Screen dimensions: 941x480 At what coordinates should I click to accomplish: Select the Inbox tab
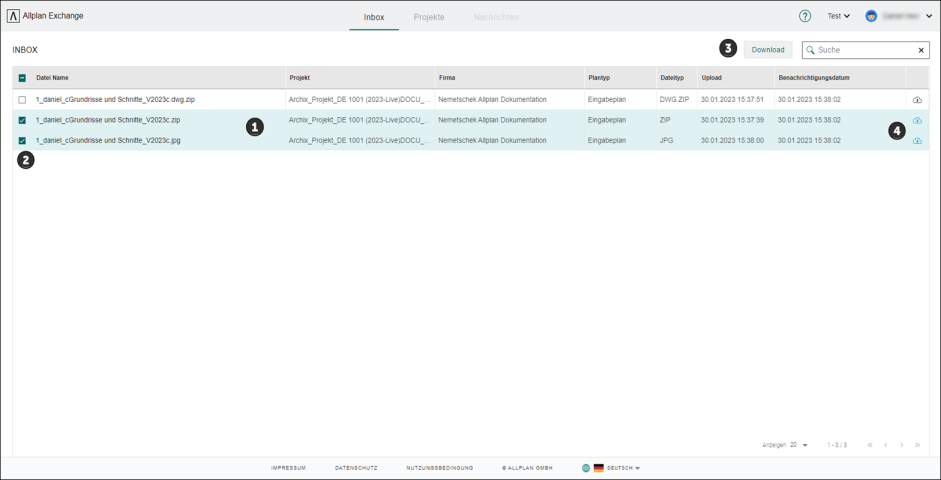(x=373, y=17)
